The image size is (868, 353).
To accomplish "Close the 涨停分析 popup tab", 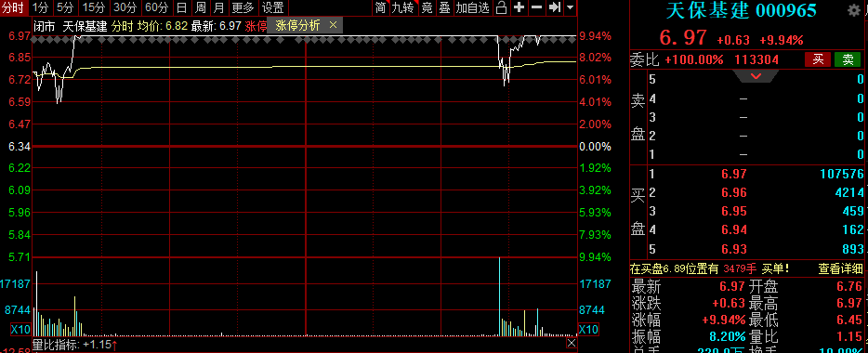I will click(333, 25).
